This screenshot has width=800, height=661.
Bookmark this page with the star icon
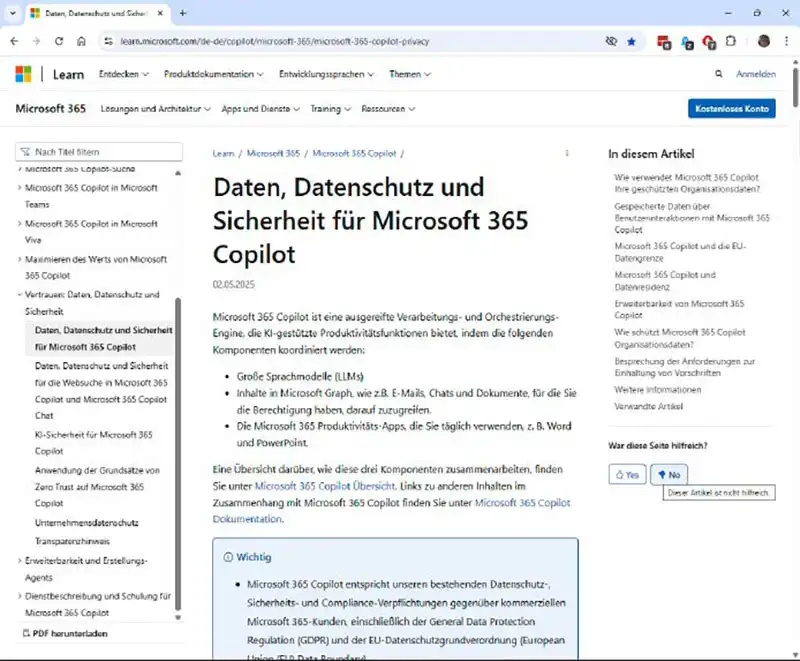click(x=631, y=41)
